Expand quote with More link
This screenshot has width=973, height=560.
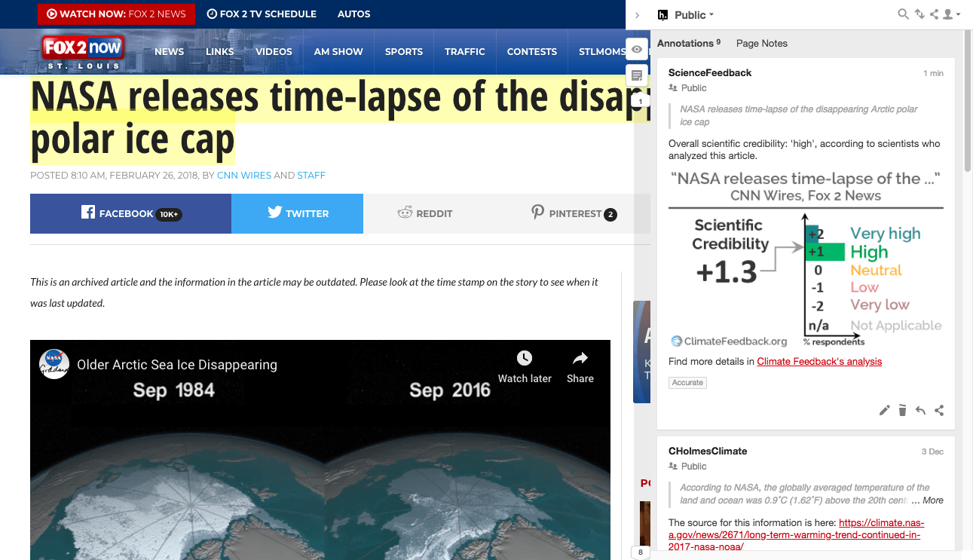click(932, 500)
